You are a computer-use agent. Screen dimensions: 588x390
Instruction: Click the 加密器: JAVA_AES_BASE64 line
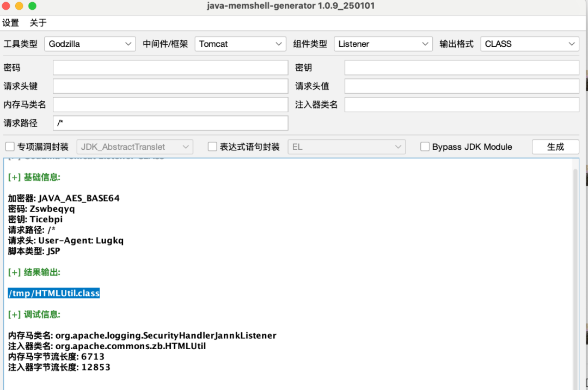coord(64,198)
